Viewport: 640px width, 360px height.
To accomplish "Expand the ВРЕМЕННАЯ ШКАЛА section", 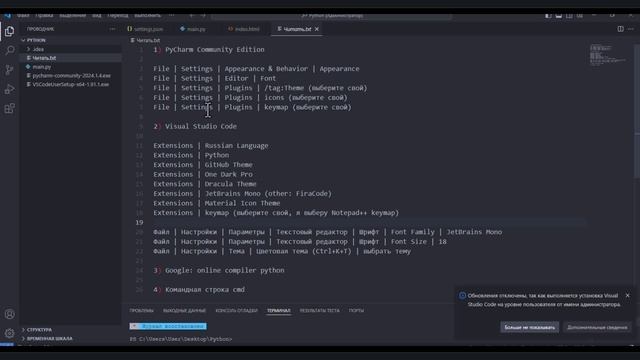I will 70,338.
